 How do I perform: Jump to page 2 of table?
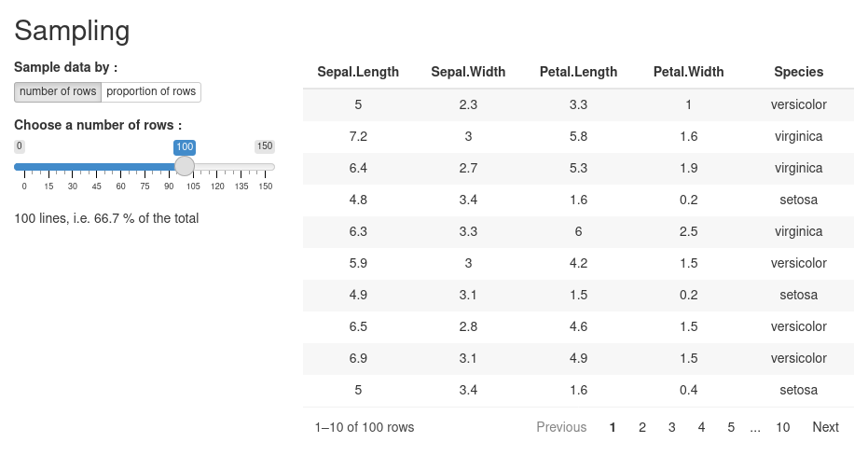tap(642, 427)
